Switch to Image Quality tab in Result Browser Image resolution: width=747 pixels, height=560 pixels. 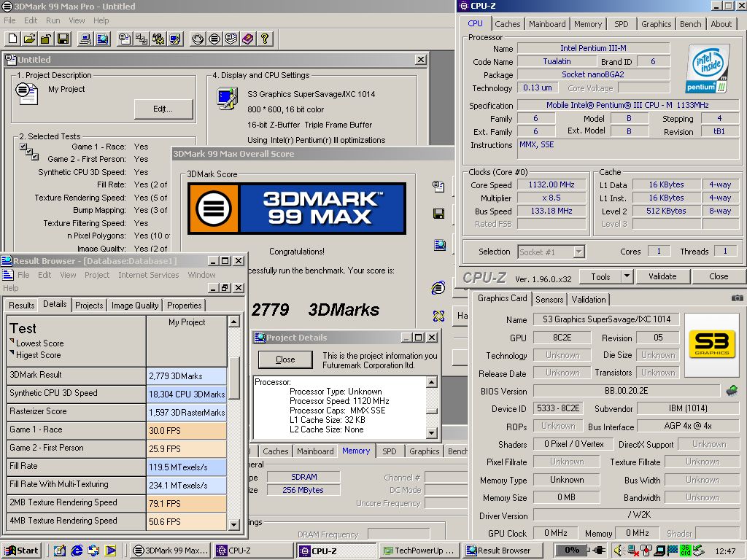tap(135, 306)
